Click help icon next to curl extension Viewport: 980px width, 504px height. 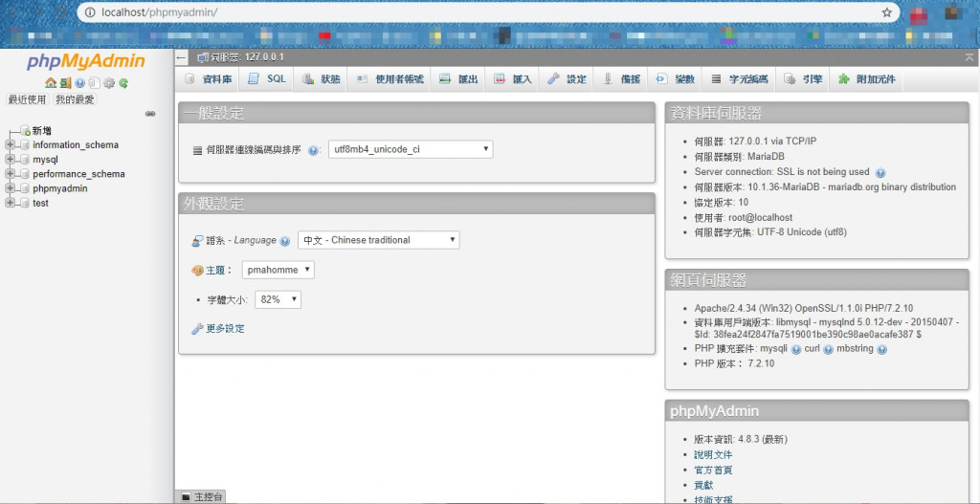point(828,350)
